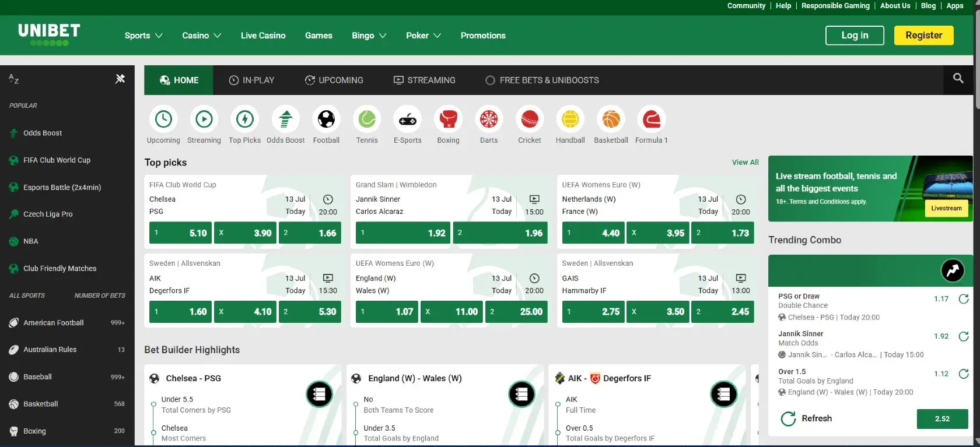This screenshot has width=980, height=447.
Task: Select Jannik Sinner odds 1.92
Action: point(403,233)
